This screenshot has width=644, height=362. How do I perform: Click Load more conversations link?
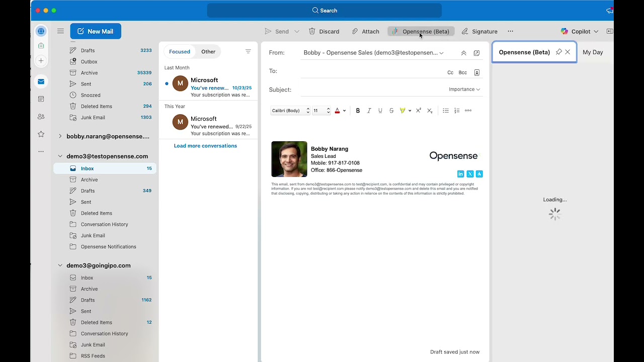coord(205,146)
